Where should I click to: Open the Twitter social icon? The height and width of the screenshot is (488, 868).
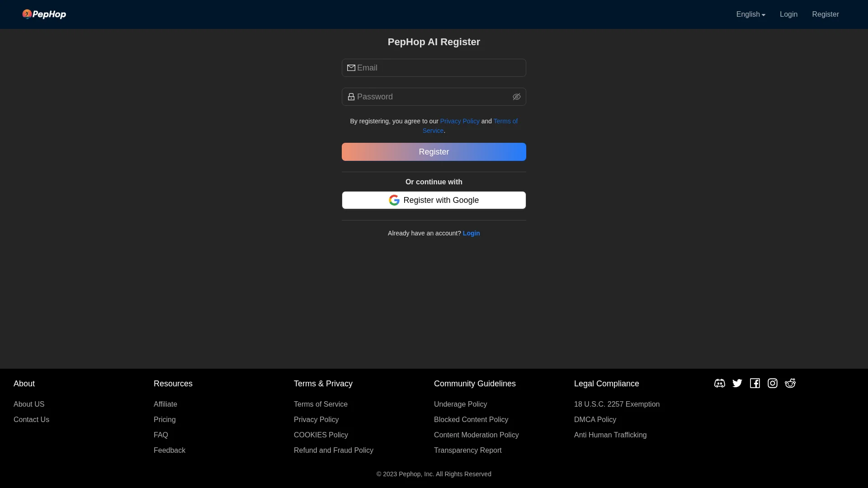click(x=737, y=383)
